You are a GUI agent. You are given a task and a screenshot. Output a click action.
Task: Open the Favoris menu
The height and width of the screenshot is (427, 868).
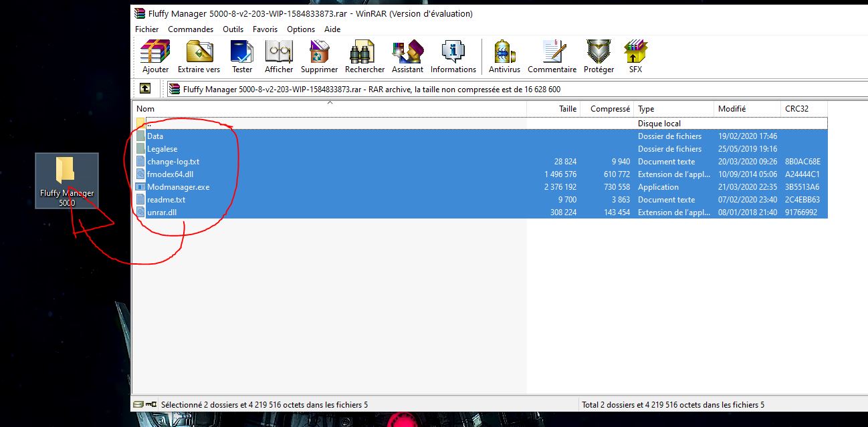tap(265, 29)
